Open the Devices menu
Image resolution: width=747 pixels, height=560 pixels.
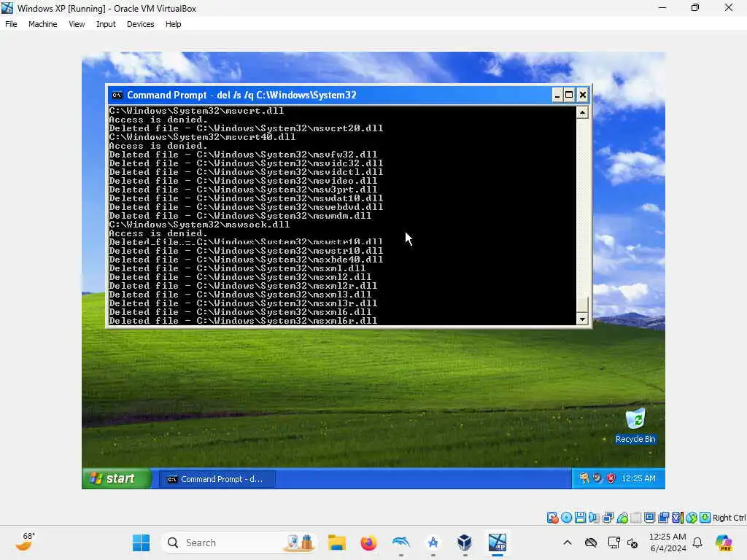tap(141, 24)
